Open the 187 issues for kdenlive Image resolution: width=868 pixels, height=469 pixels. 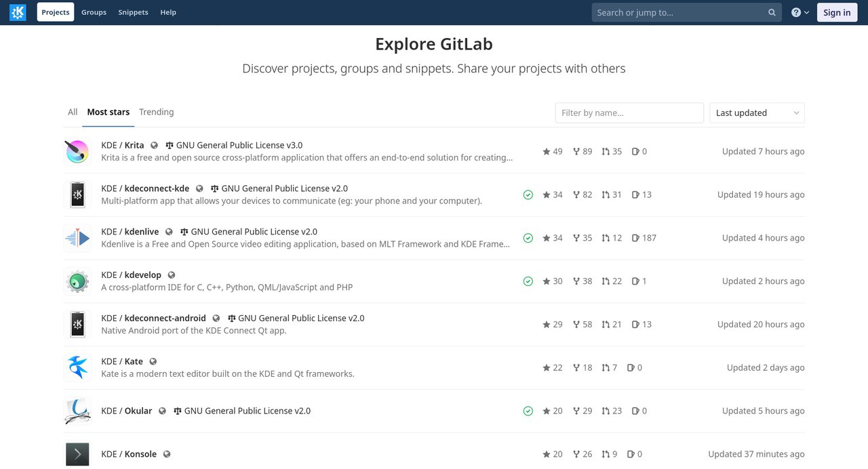[644, 238]
